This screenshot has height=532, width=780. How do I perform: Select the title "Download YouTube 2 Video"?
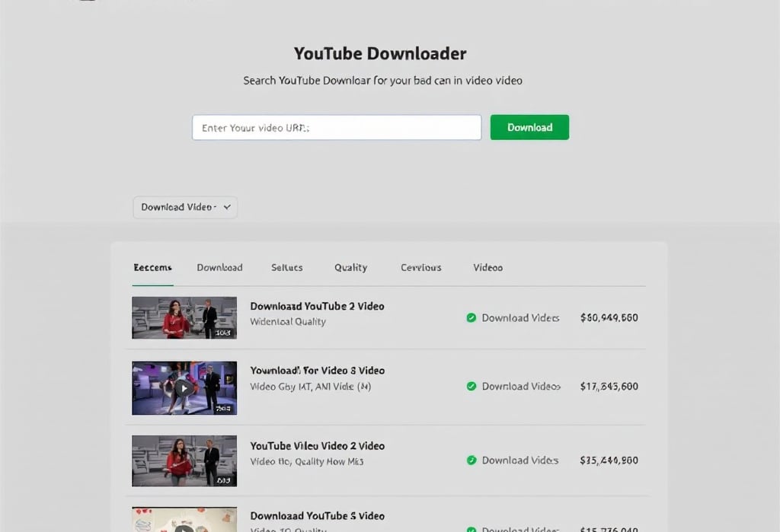pyautogui.click(x=317, y=306)
